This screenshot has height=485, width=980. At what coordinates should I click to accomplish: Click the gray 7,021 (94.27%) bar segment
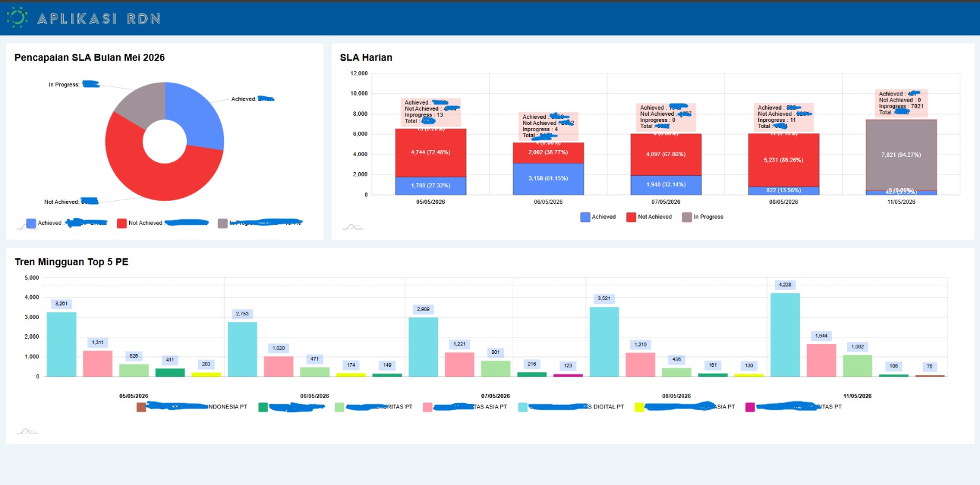coord(901,155)
